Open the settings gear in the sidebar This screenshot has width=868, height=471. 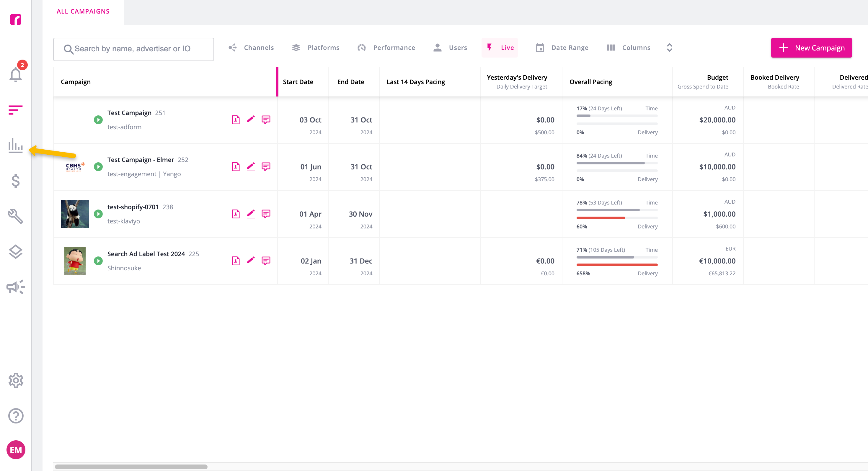[x=15, y=380]
